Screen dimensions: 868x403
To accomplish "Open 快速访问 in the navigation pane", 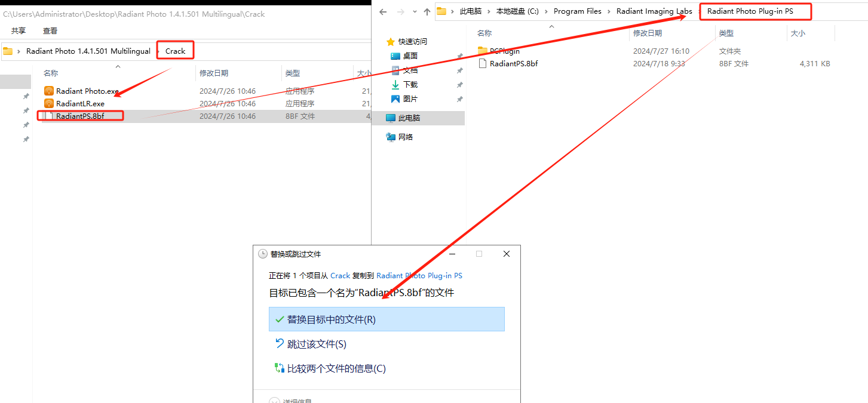I will click(x=413, y=42).
